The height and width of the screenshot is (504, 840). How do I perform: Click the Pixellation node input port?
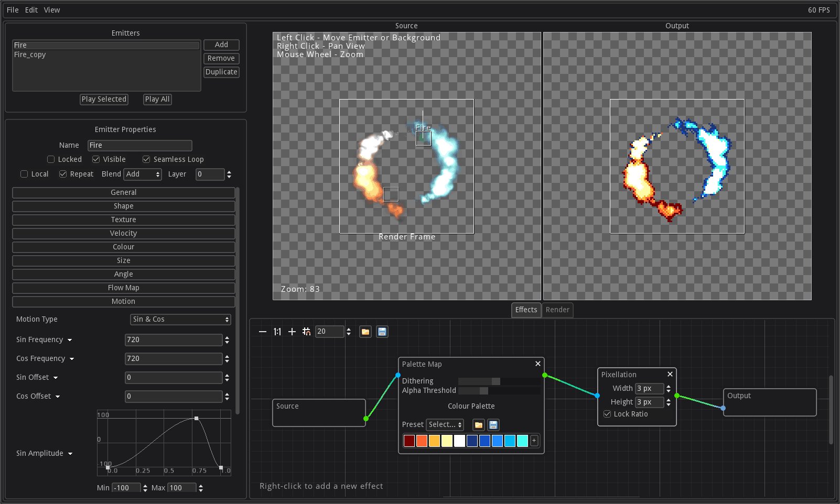(x=597, y=396)
